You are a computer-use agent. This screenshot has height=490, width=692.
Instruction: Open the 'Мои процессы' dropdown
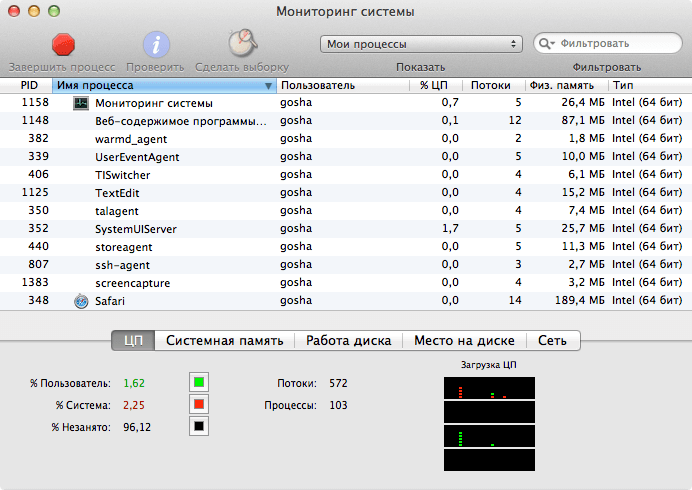421,44
